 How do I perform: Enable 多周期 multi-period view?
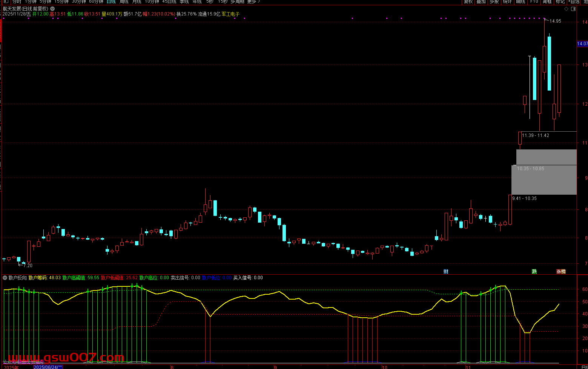tap(237, 2)
